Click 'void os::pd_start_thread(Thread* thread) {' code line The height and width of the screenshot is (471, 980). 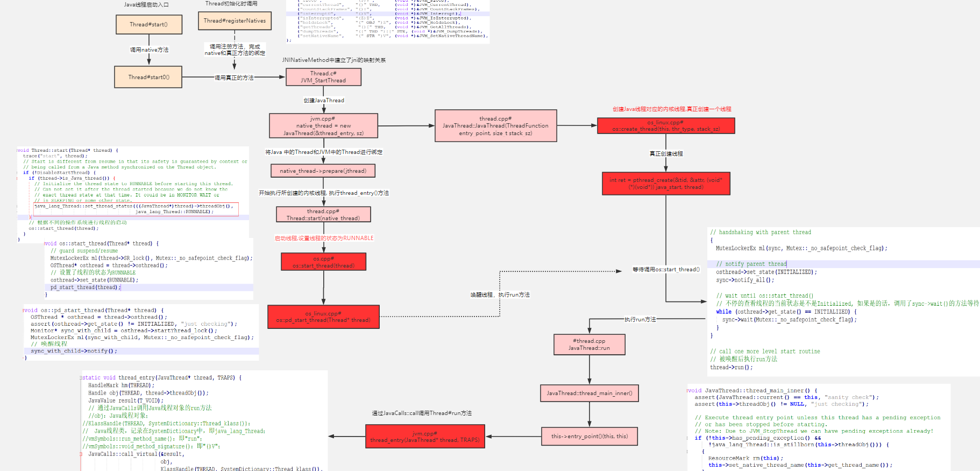point(93,311)
